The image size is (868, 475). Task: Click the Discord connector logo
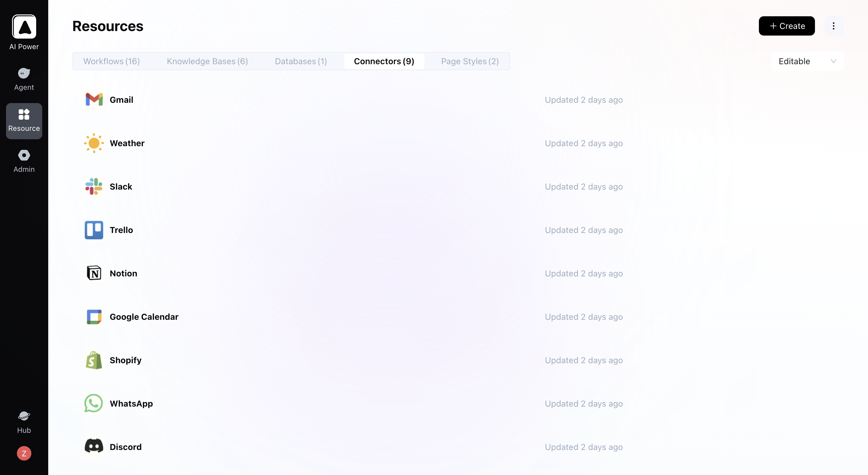[94, 446]
